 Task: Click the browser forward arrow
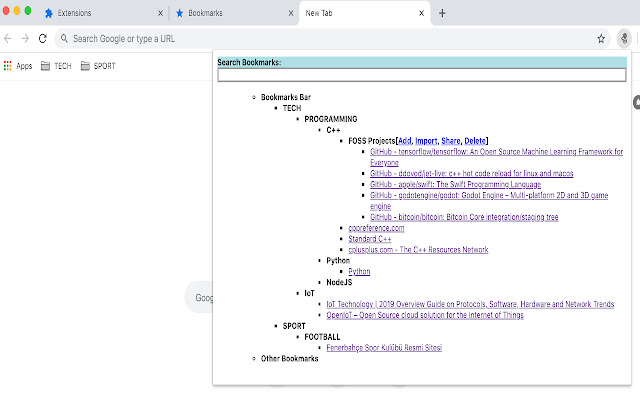click(25, 38)
